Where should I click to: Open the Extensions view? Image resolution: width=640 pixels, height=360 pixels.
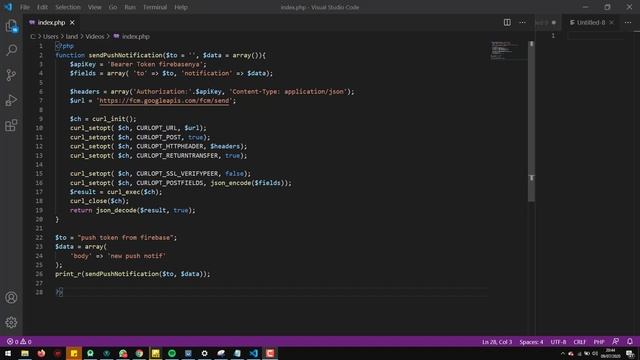click(x=11, y=125)
